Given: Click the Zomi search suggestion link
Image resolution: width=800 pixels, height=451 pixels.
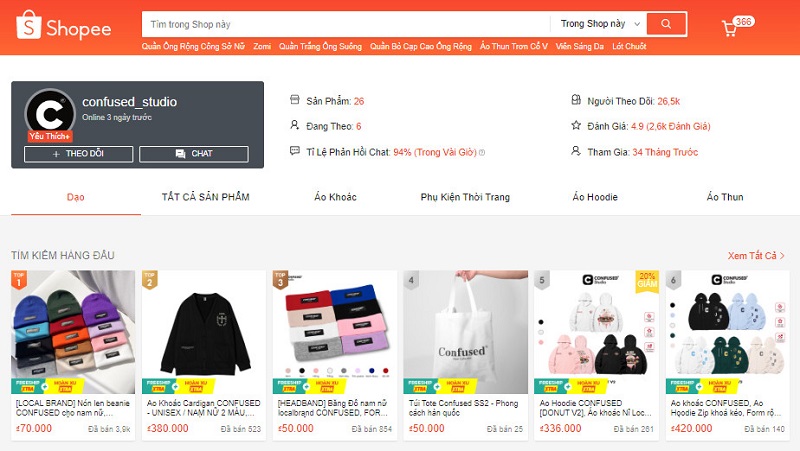Looking at the screenshot, I should click(x=262, y=46).
